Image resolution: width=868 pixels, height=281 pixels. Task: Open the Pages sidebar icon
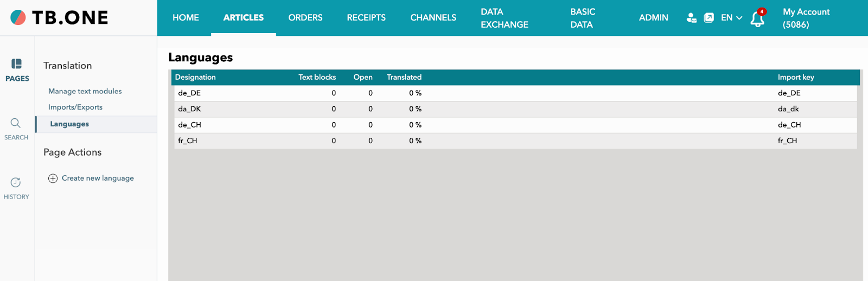tap(17, 70)
